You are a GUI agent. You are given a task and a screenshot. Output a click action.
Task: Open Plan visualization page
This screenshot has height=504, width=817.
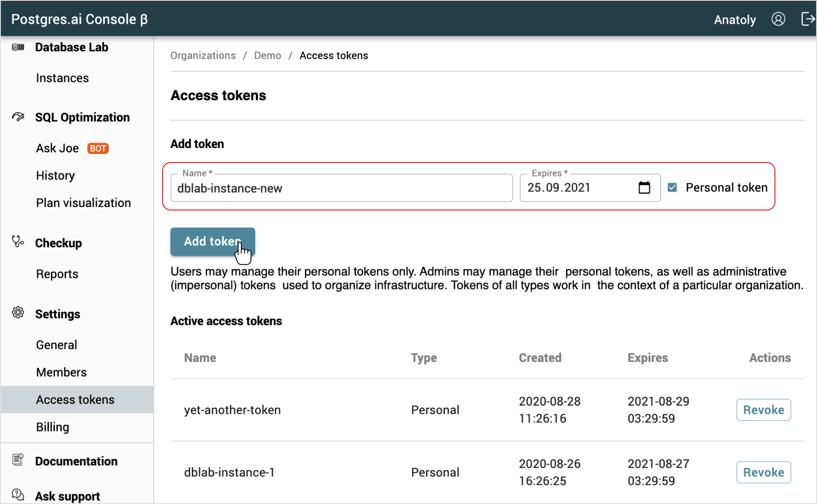coord(83,203)
